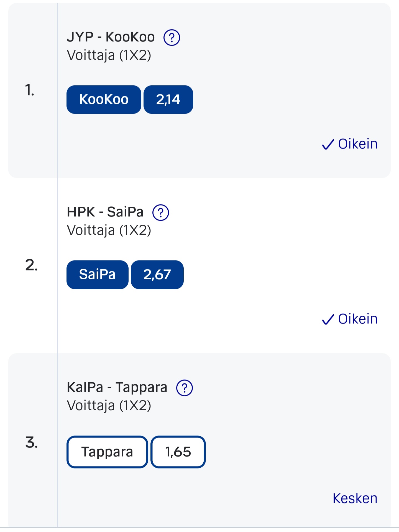399x532 pixels.
Task: Open the KalPa - Tappara match title
Action: pyautogui.click(x=117, y=387)
